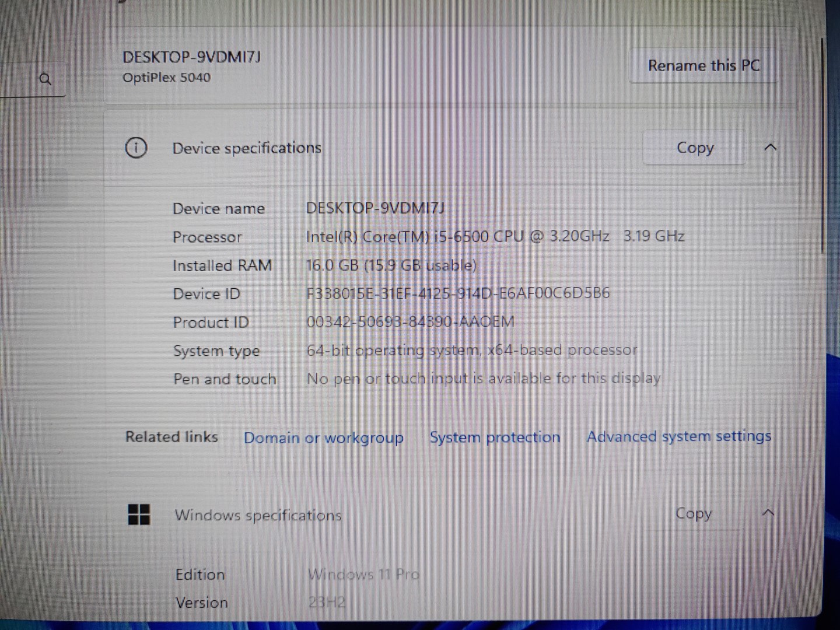The height and width of the screenshot is (630, 840).
Task: Copy the Device specifications details
Action: coord(694,148)
